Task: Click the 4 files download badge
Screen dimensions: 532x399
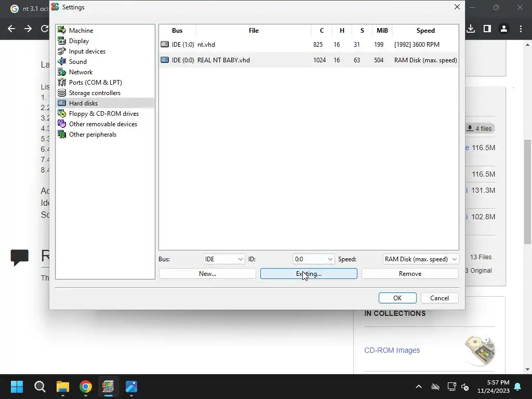Action: click(480, 129)
